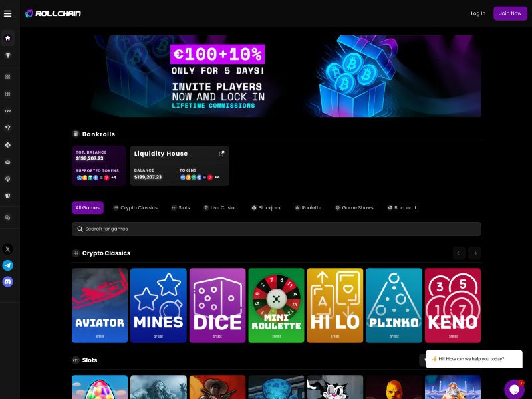Viewport: 532px width, 399px height.
Task: Open the coins icon in sidebar
Action: pyautogui.click(x=8, y=218)
